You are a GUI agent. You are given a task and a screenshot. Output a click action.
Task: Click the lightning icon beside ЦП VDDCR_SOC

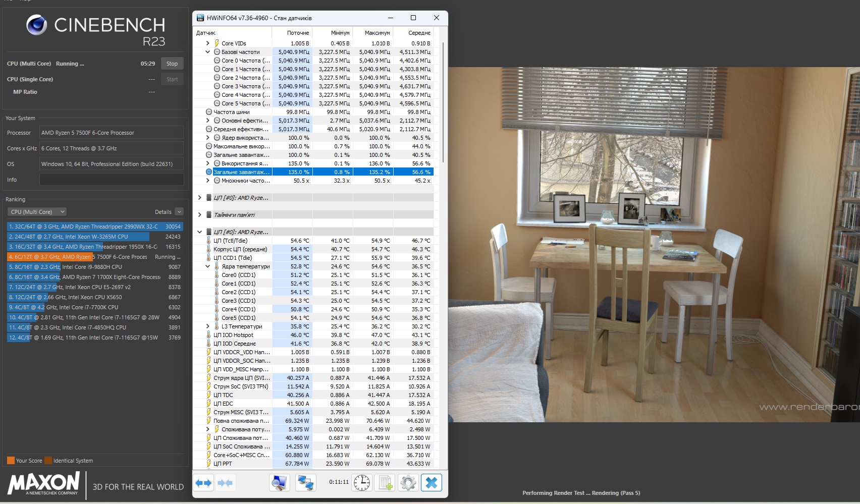(x=209, y=361)
